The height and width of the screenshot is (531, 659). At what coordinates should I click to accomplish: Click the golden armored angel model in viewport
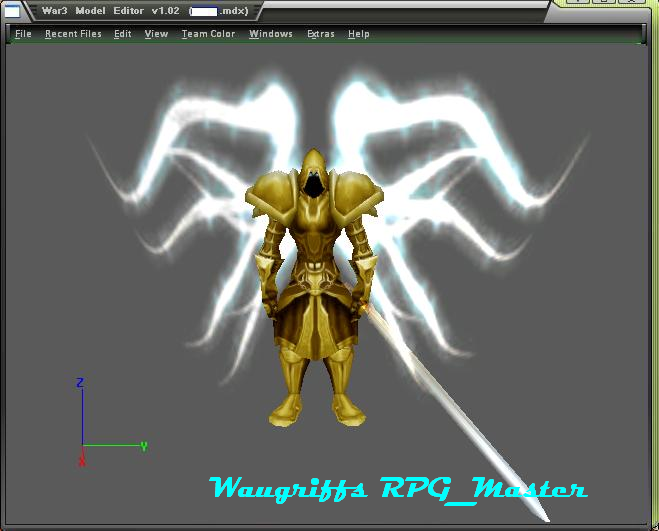pyautogui.click(x=314, y=288)
